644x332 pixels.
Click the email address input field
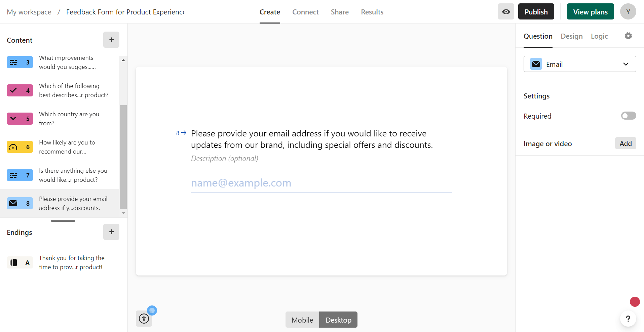tap(321, 183)
